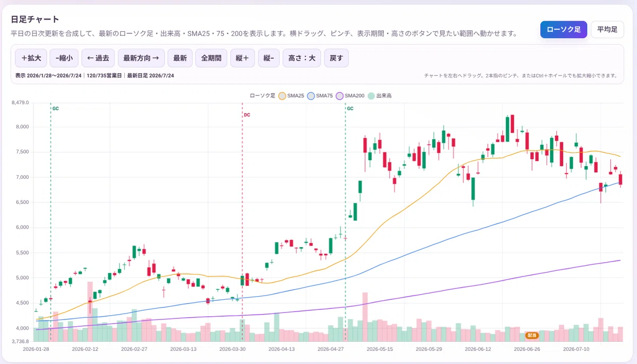
Task: Click the GC label near 2026-01-28
Action: click(x=56, y=108)
